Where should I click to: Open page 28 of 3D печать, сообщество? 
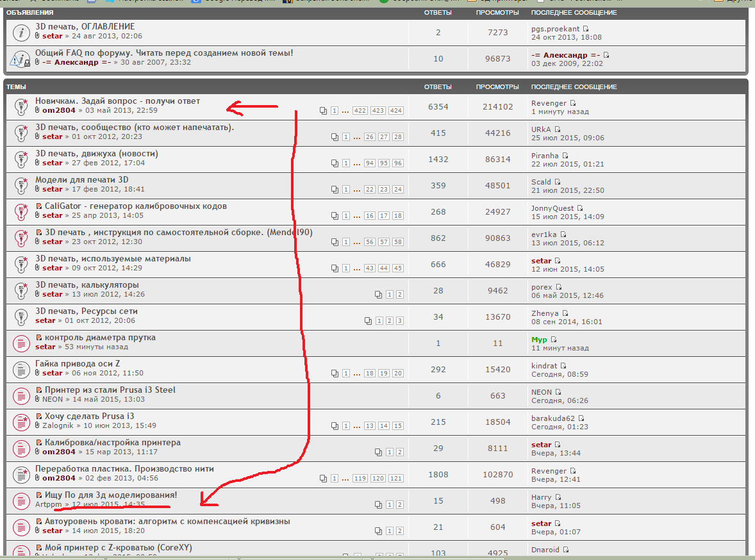pyautogui.click(x=398, y=137)
